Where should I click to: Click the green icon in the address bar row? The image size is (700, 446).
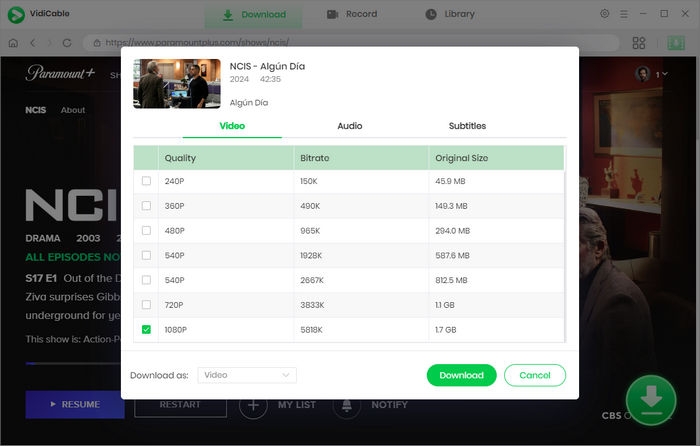676,43
